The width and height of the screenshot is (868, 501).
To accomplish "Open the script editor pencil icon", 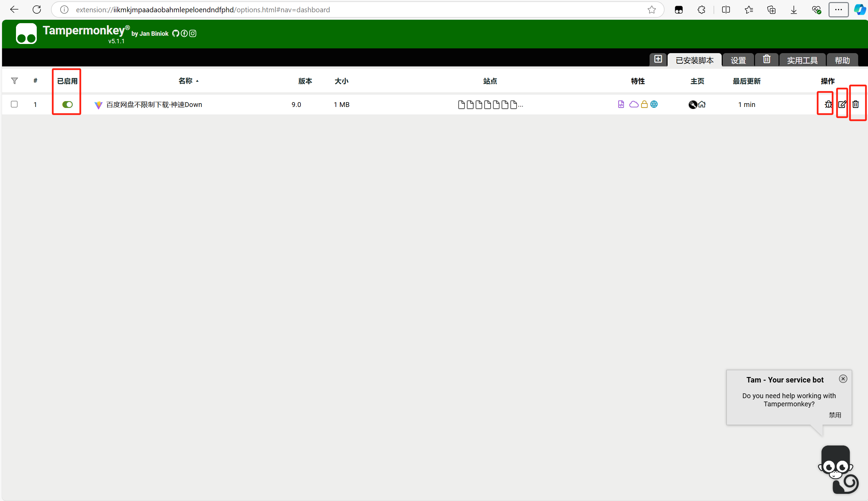I will coord(842,104).
